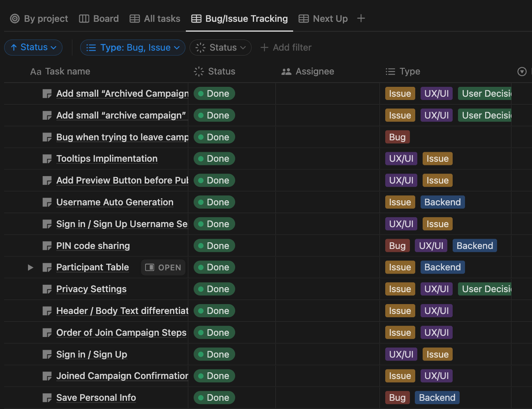Open the Type: Bug, Issue filter

[133, 48]
